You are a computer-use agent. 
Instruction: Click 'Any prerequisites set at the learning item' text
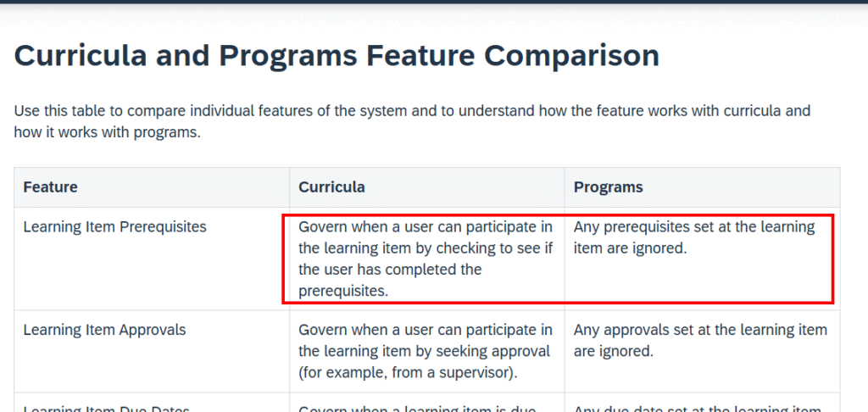693,227
